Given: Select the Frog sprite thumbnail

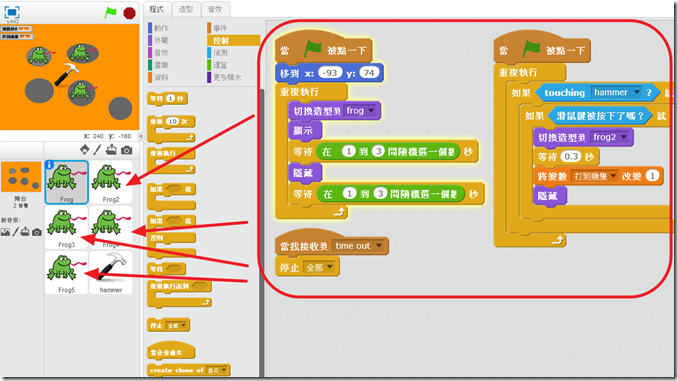Looking at the screenshot, I should click(67, 182).
